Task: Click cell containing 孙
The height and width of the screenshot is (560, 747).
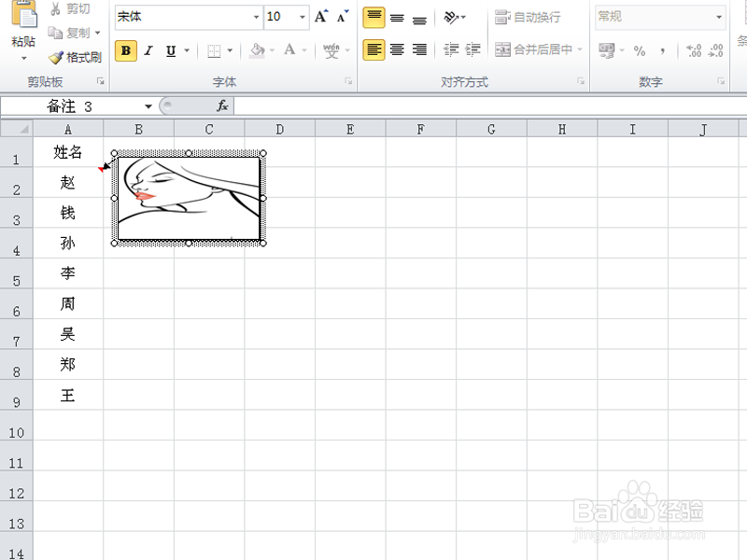Action: 68,244
